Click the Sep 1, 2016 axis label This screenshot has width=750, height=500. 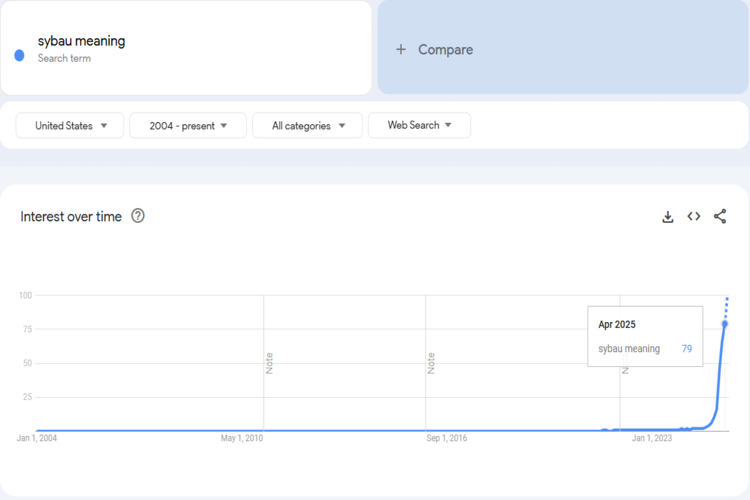coord(447,438)
